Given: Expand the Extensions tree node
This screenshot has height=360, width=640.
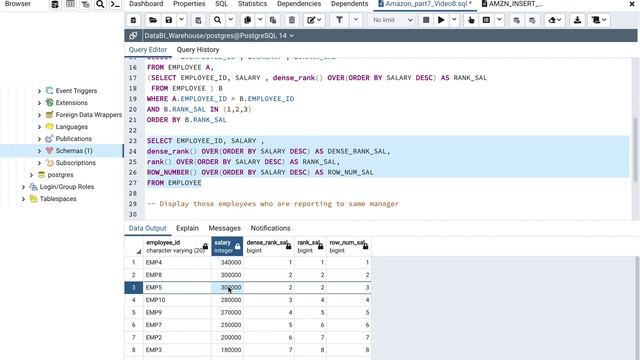Looking at the screenshot, I should 39,103.
